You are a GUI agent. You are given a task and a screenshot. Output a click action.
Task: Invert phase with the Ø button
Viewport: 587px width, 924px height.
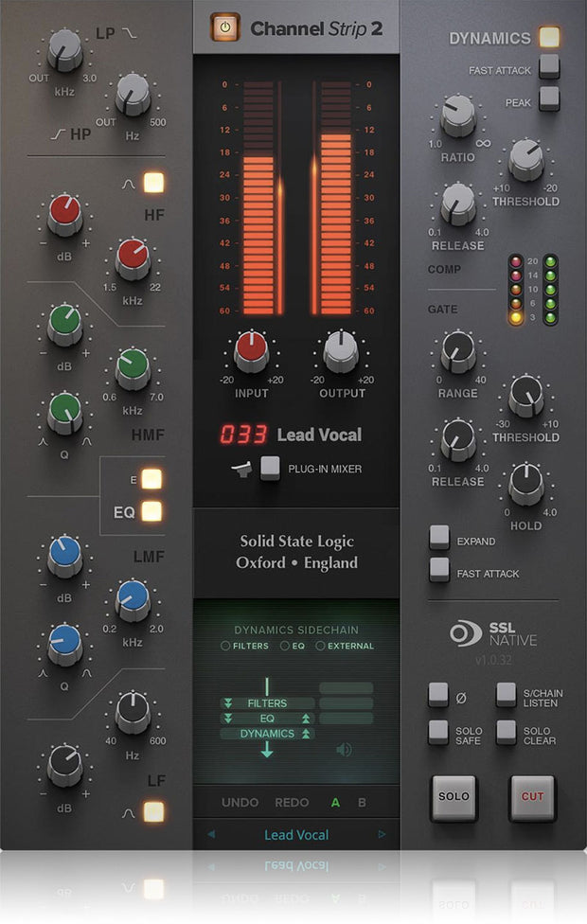coord(438,694)
